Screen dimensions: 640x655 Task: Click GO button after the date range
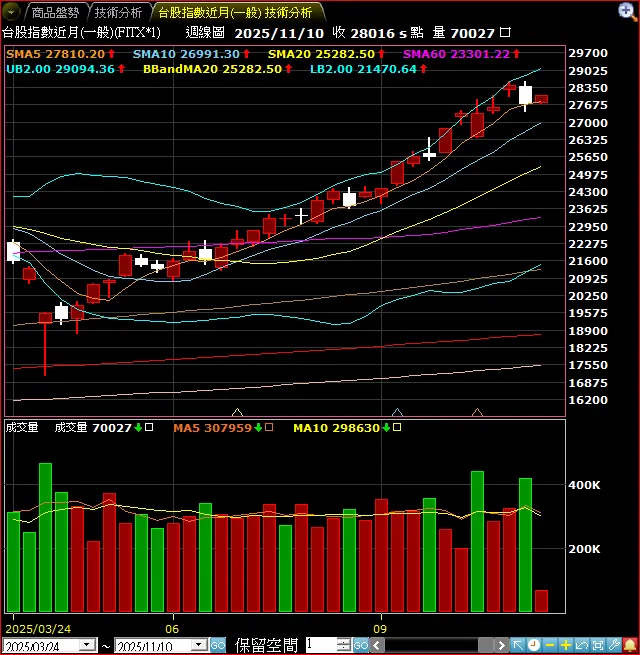click(x=217, y=645)
